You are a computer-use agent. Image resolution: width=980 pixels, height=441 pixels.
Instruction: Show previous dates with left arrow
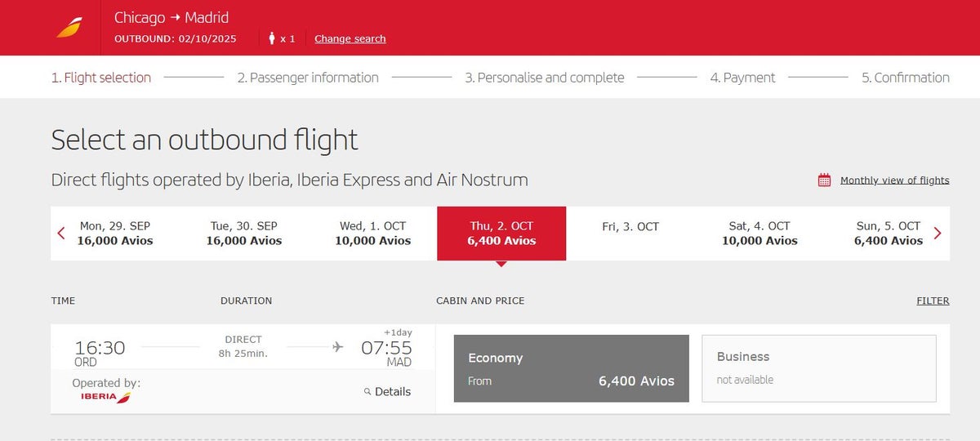(61, 234)
